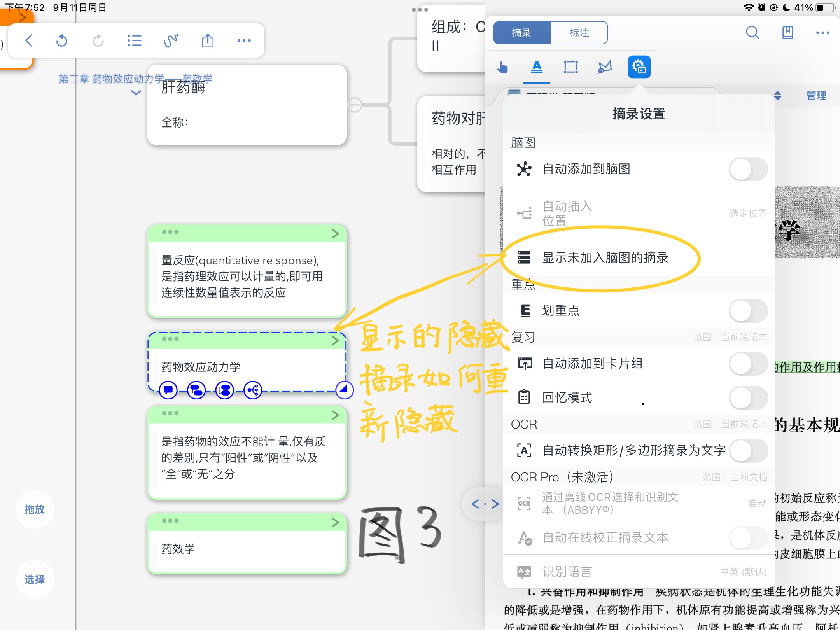Add comment to 药物效应动力学 card
Screen dimensions: 840x630
[168, 390]
